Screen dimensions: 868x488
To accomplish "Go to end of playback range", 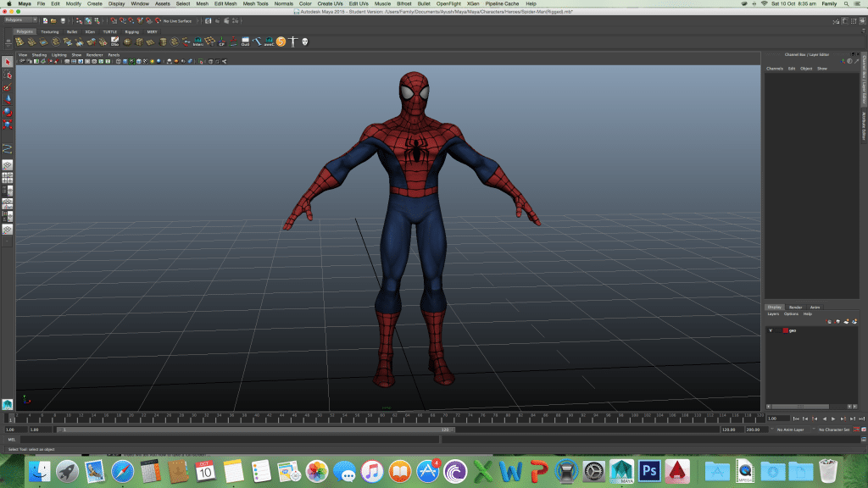I will [861, 419].
